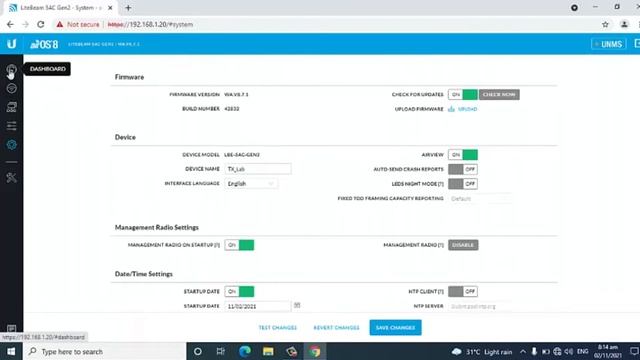
Task: Click the NTP Server input field
Action: point(480,306)
